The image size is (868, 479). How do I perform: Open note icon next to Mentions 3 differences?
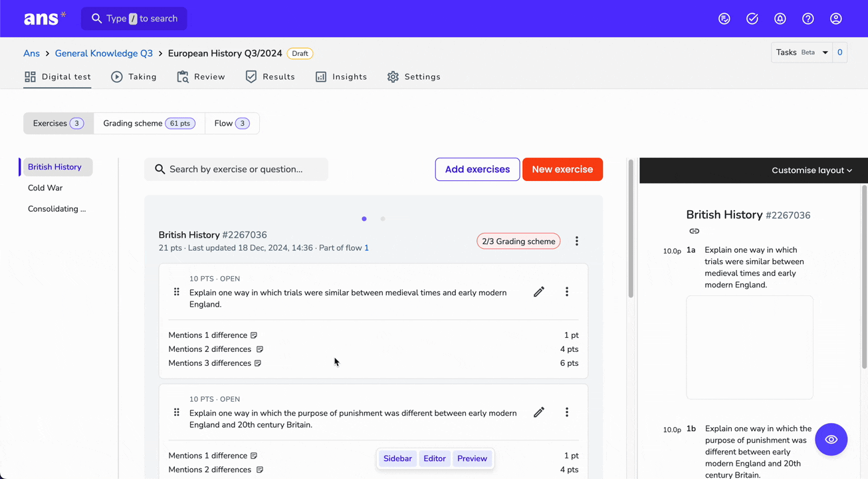click(258, 363)
